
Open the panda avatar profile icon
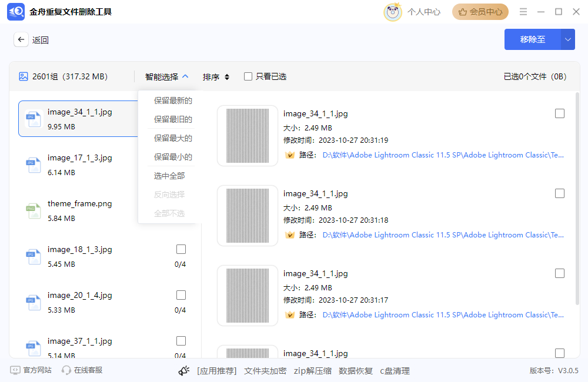tap(393, 12)
